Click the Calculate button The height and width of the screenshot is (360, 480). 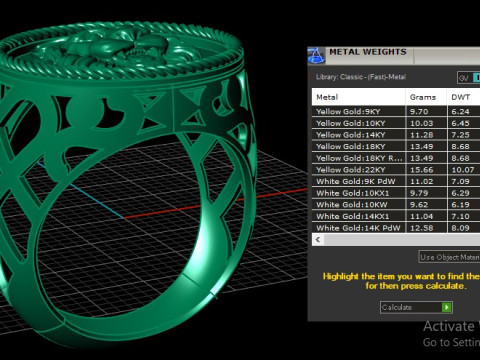[416, 307]
